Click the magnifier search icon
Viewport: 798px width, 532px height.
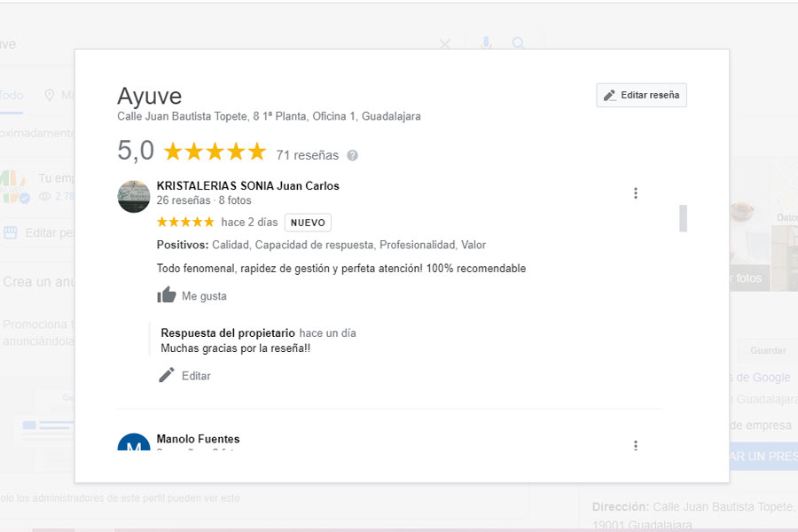click(x=519, y=43)
